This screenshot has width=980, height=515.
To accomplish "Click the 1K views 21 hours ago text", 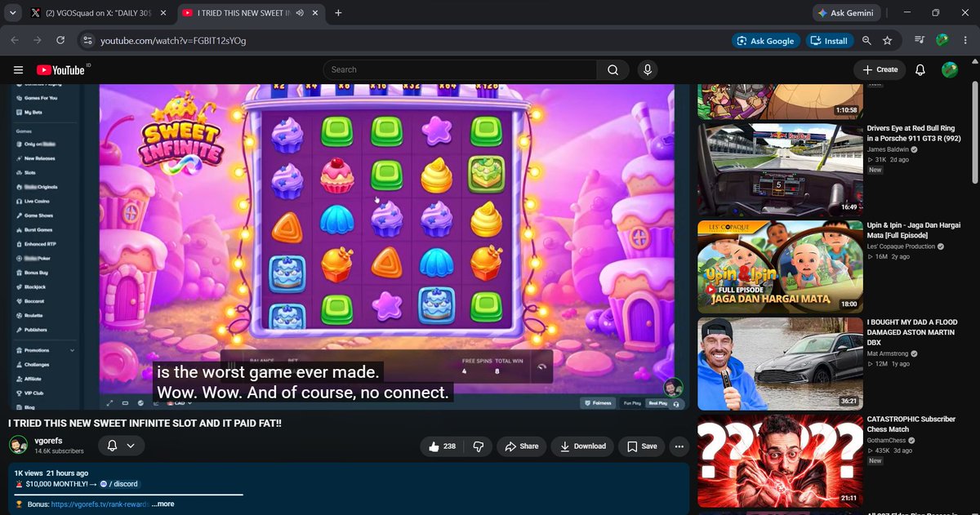I will (x=51, y=473).
